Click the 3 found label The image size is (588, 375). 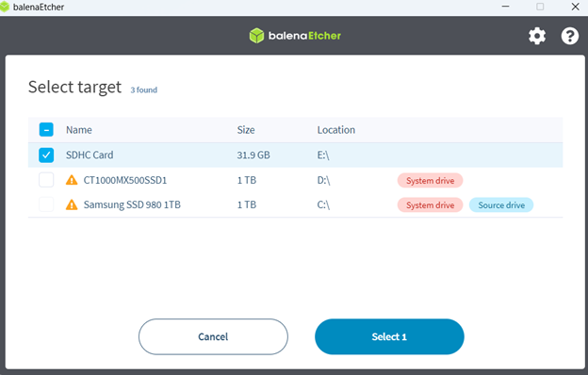tap(144, 90)
